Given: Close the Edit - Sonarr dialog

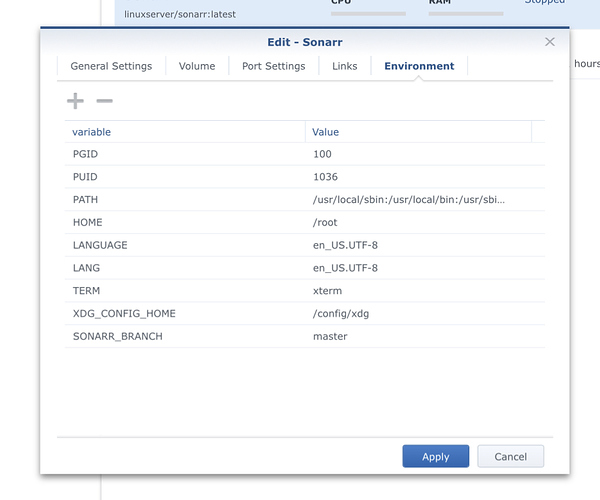Looking at the screenshot, I should [x=550, y=42].
